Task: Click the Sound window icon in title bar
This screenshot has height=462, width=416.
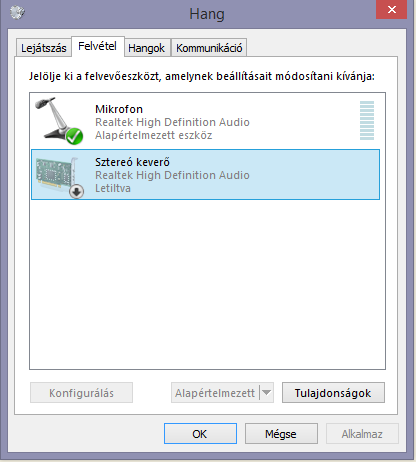Action: coord(17,13)
